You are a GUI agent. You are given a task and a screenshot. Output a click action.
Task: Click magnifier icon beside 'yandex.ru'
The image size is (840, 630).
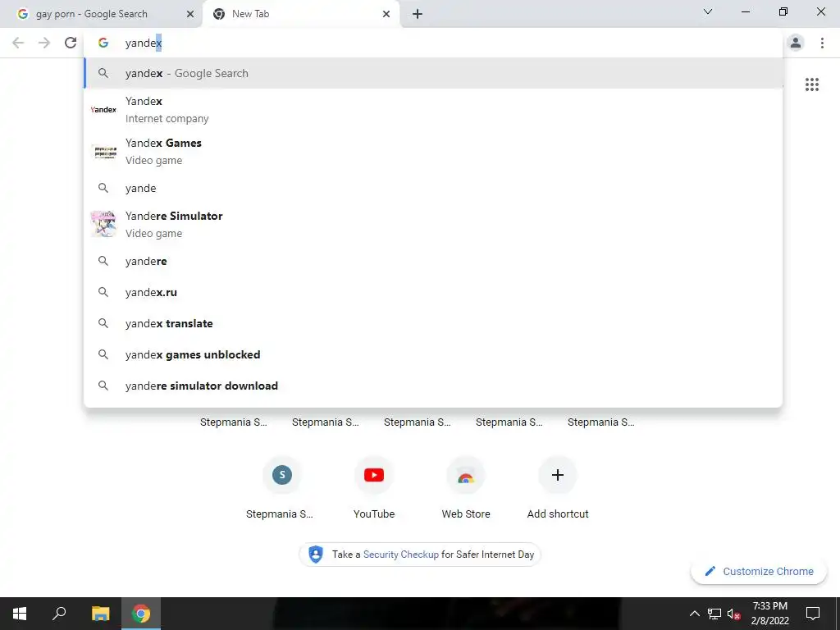[103, 292]
